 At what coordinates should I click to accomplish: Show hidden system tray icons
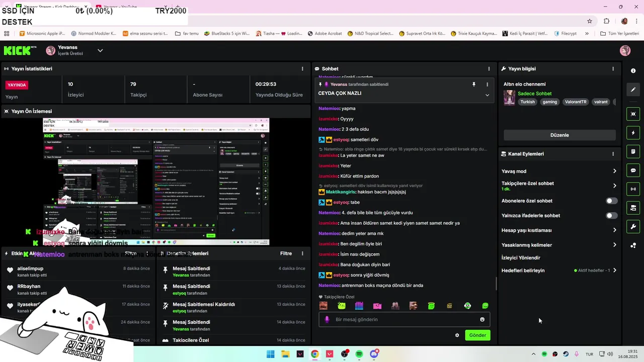point(533,354)
